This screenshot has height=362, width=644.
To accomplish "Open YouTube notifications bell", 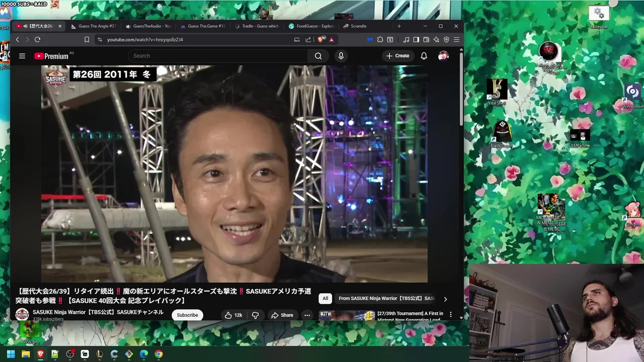I will tap(424, 56).
